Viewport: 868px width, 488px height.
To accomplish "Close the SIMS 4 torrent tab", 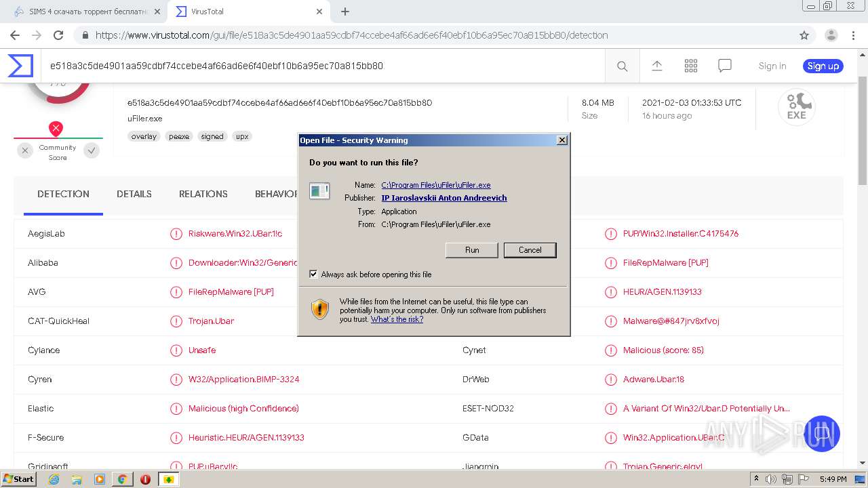I will pos(157,12).
